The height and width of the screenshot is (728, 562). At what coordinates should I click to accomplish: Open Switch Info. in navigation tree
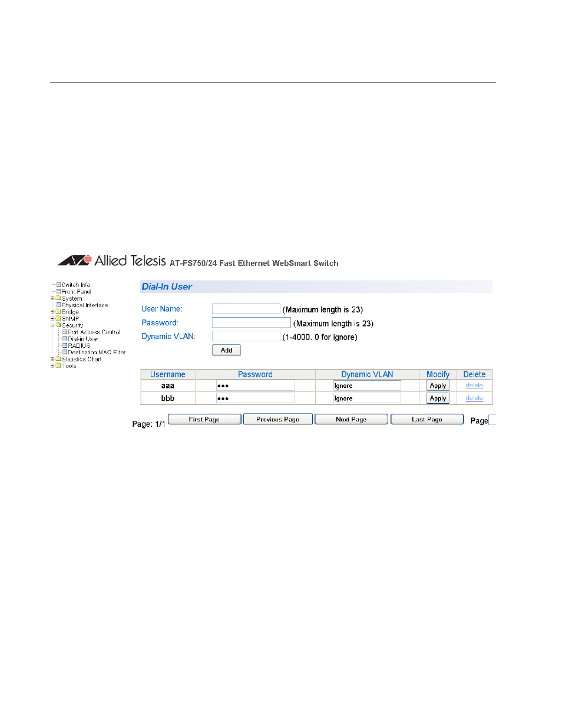coord(77,285)
